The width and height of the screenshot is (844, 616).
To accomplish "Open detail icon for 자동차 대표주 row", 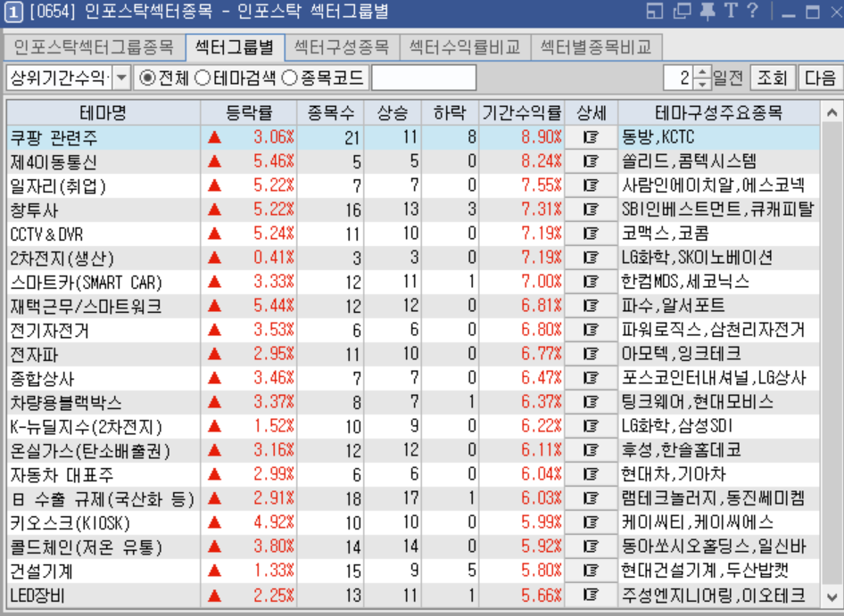I will pos(591,474).
